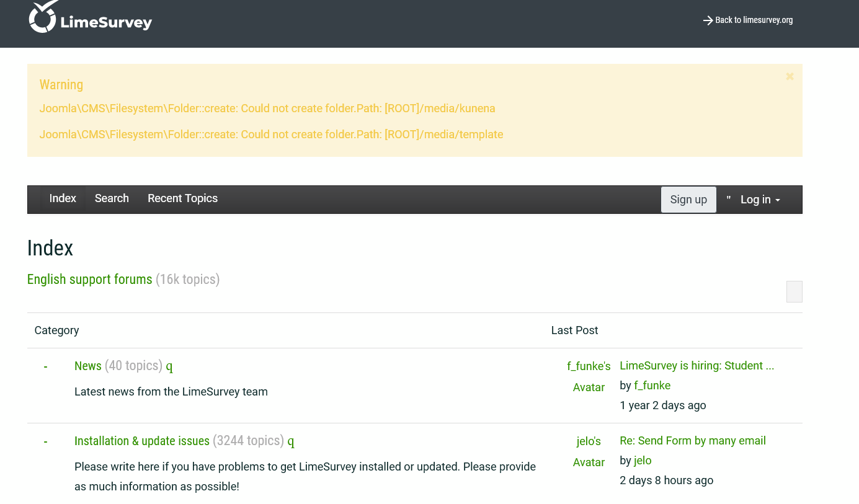Image resolution: width=859 pixels, height=504 pixels.
Task: Dismiss the warning with the X icon
Action: (790, 77)
